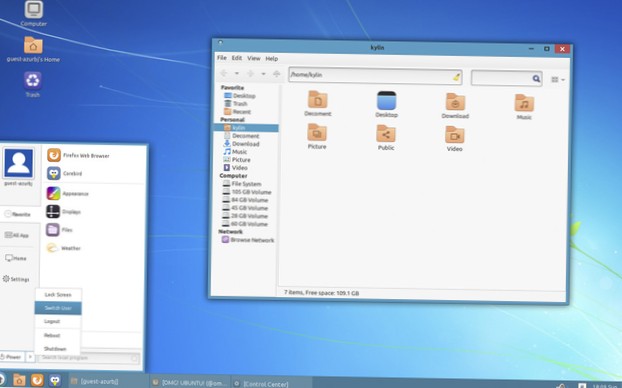Select 105 GB Volume in sidebar
This screenshot has height=388, width=622.
tap(246, 192)
